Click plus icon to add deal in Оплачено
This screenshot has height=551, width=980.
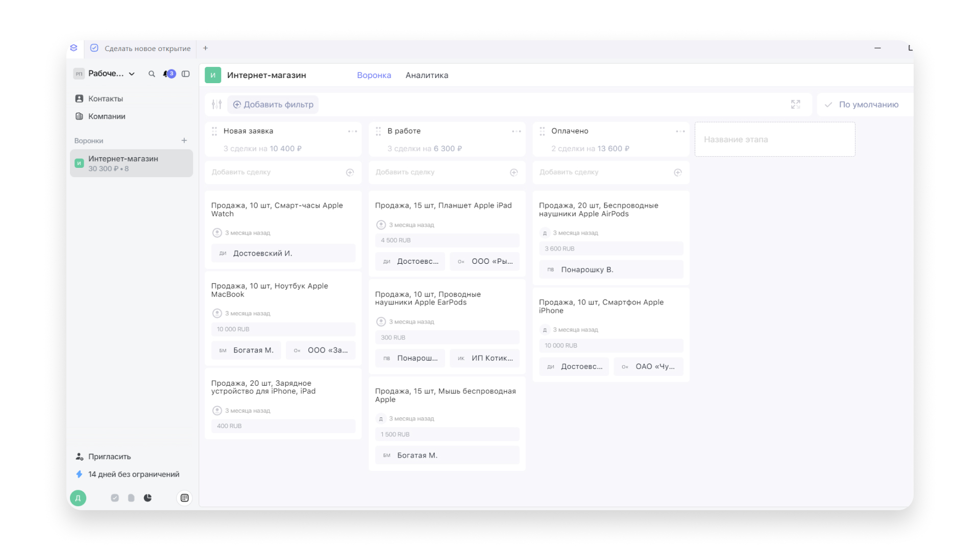click(x=678, y=172)
